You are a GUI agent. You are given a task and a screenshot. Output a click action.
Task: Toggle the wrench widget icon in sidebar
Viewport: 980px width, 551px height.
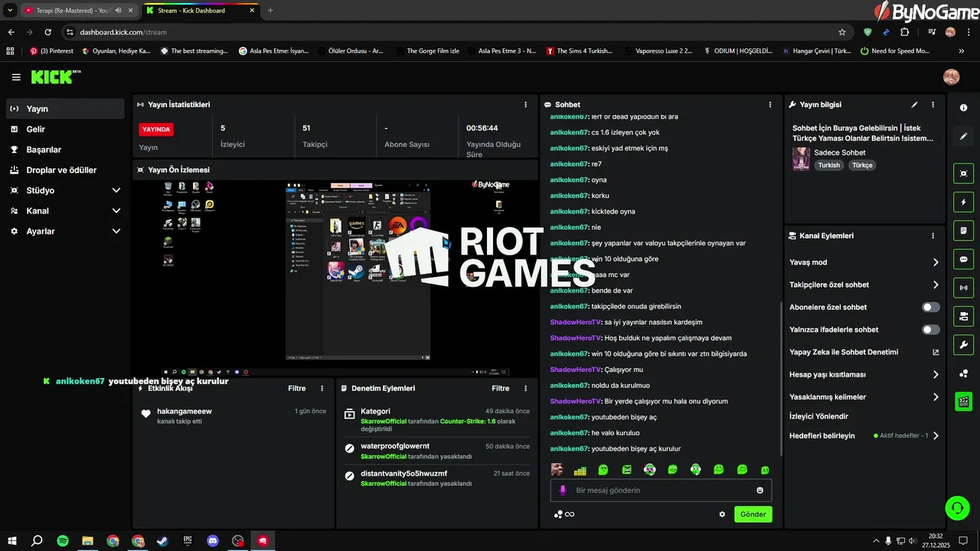click(x=963, y=344)
